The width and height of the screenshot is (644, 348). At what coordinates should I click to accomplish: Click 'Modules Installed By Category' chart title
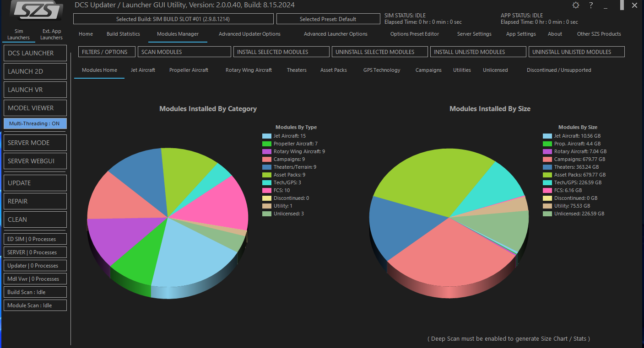(208, 109)
